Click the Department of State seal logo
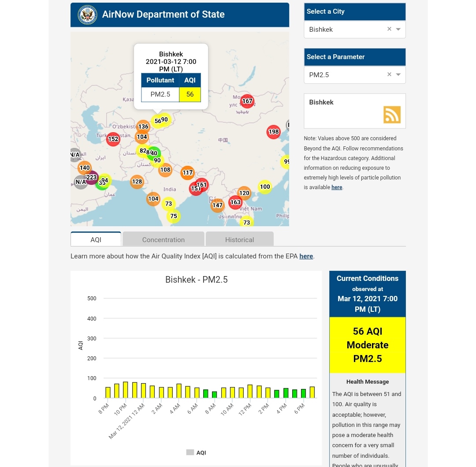The height and width of the screenshot is (467, 476). pos(87,15)
